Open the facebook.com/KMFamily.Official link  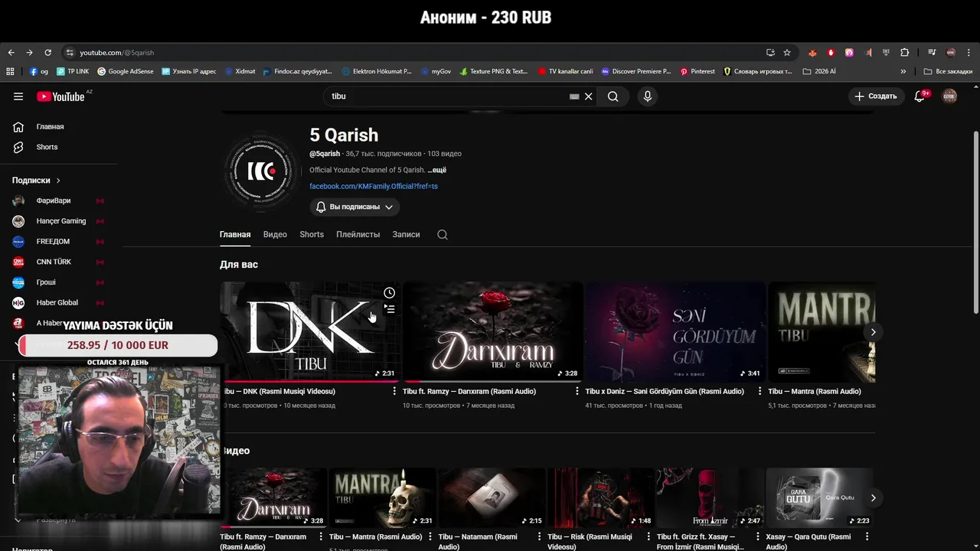(x=374, y=186)
